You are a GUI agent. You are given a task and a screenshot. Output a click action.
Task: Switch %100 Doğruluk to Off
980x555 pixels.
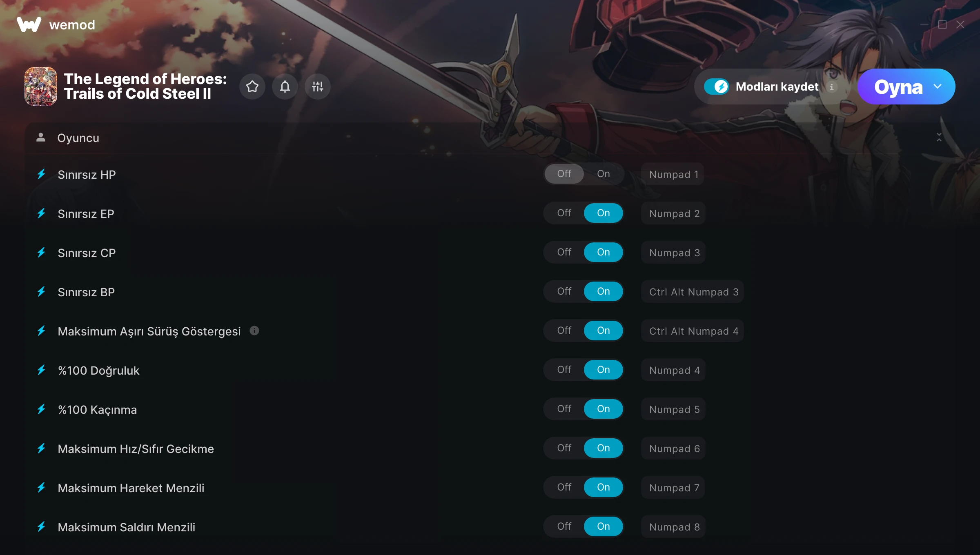[564, 370]
